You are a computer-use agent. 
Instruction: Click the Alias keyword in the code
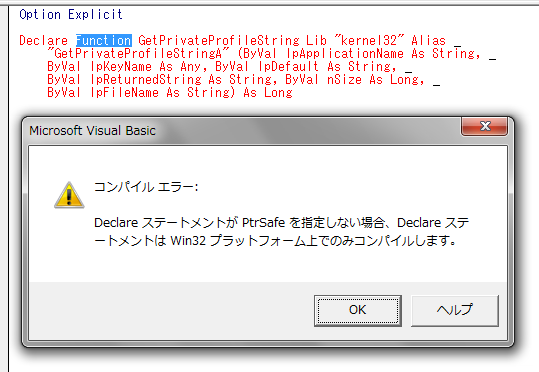coord(428,41)
